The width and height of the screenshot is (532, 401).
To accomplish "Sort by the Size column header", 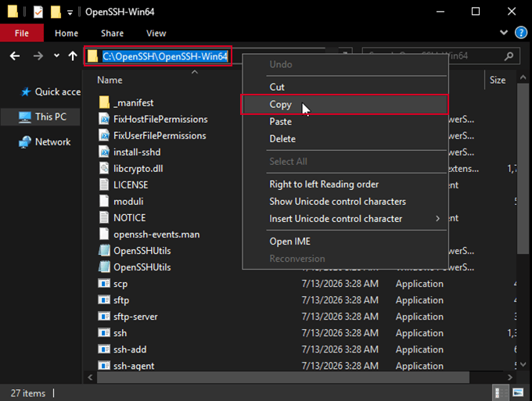I will (498, 80).
